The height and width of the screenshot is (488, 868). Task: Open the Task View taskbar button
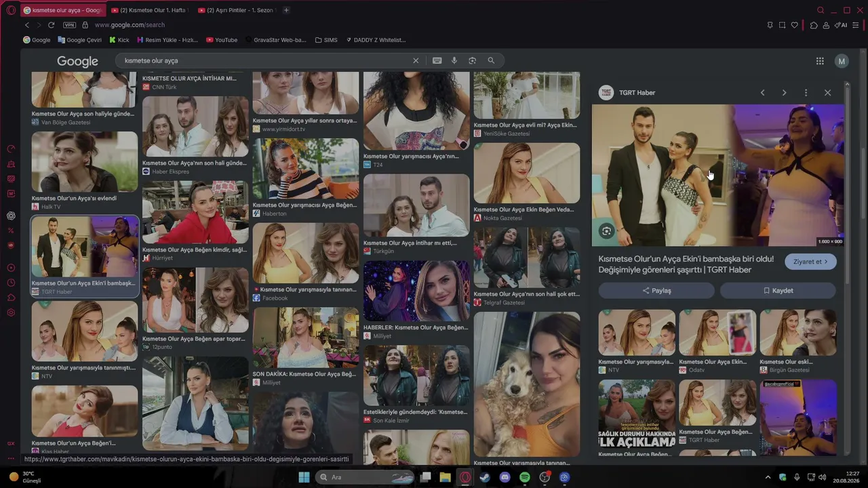426,477
